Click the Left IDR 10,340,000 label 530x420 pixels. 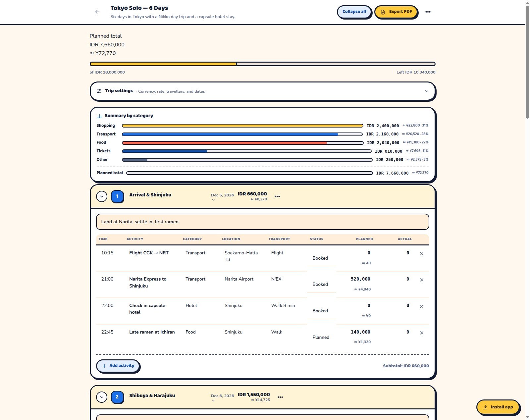[x=416, y=72]
